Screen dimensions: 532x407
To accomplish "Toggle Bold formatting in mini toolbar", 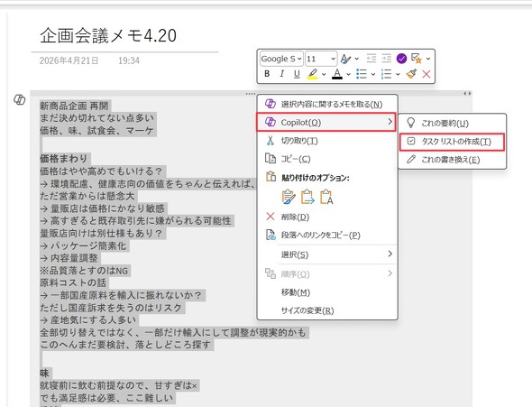I will [267, 74].
